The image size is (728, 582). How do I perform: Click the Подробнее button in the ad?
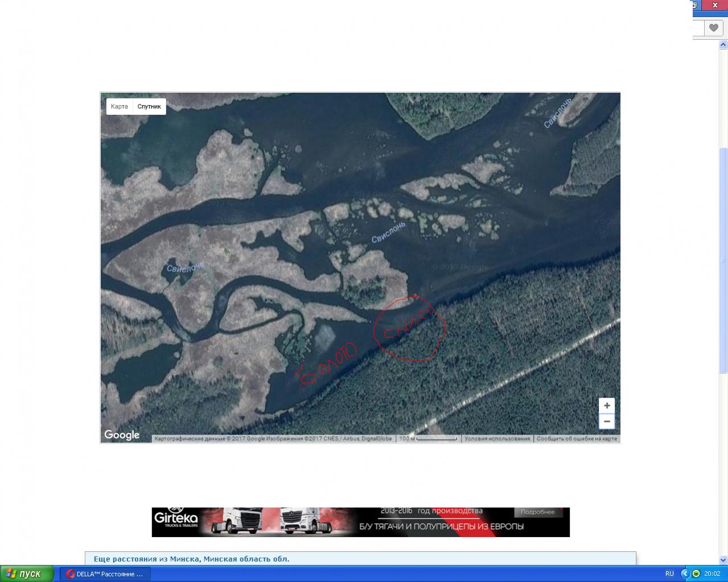click(x=537, y=512)
